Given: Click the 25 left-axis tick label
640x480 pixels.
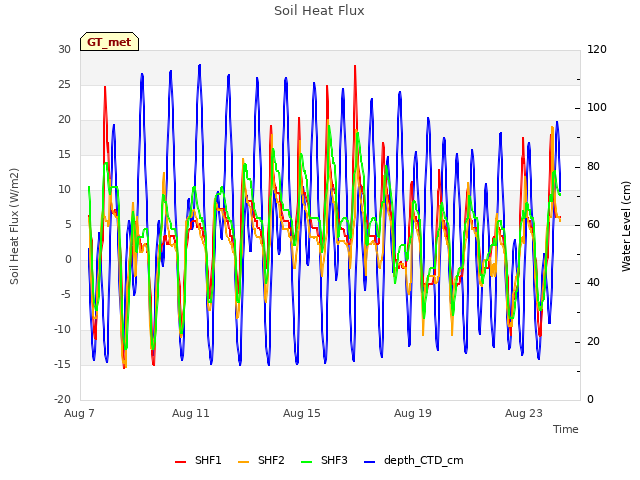Looking at the screenshot, I should 64,84.
